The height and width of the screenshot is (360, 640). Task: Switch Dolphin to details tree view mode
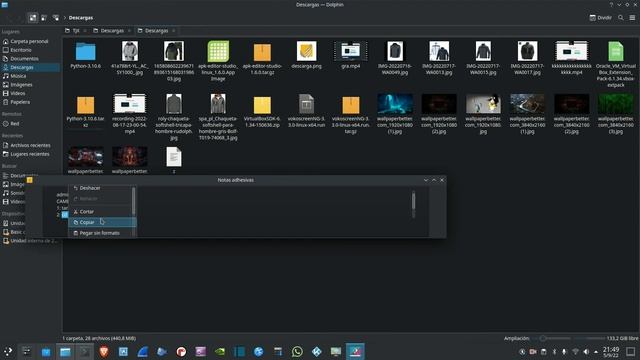pyautogui.click(x=56, y=18)
